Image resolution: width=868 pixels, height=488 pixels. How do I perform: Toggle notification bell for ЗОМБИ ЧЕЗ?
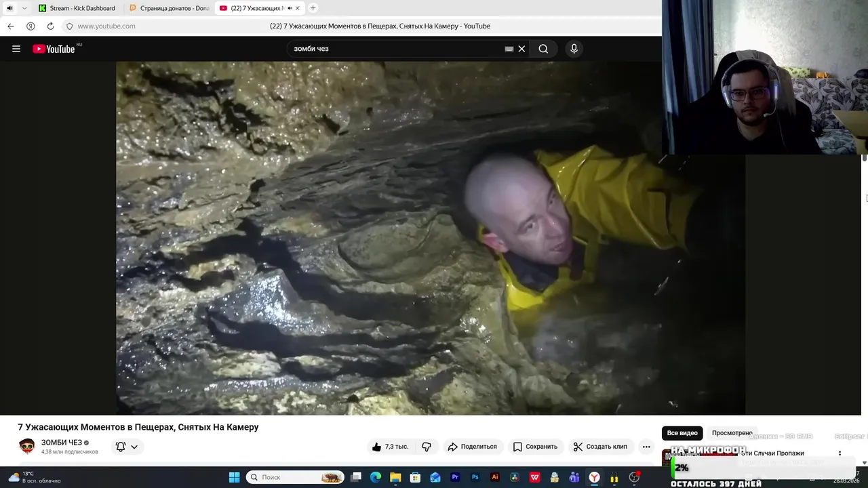coord(121,447)
